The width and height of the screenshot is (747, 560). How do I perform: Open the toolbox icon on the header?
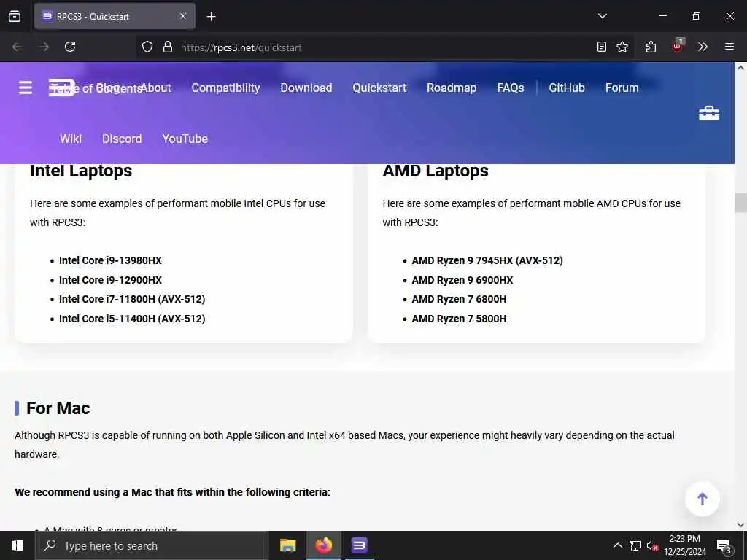(709, 113)
